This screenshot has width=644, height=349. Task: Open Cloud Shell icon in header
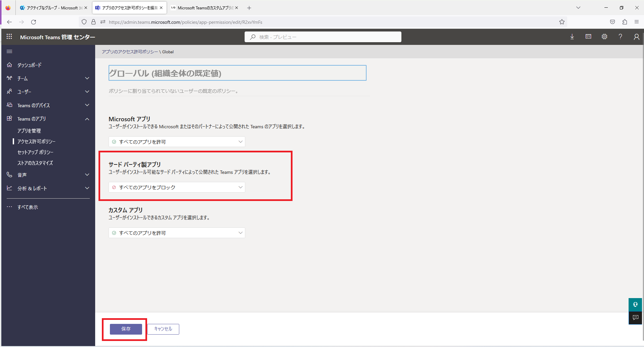pos(588,37)
